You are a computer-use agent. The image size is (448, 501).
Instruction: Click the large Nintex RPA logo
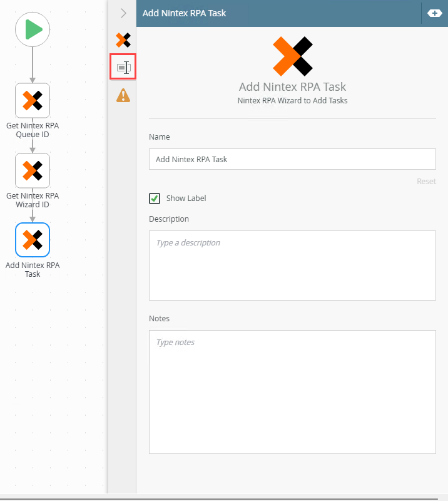[292, 56]
